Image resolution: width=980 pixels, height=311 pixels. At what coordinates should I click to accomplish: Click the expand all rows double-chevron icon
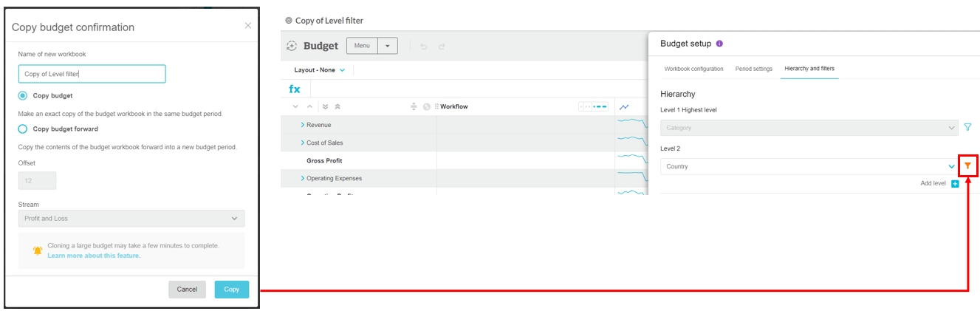click(326, 107)
